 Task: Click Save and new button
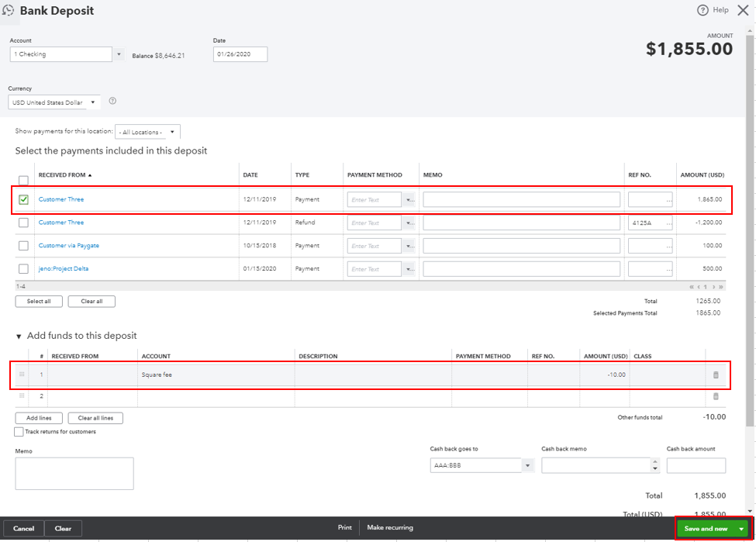tap(706, 529)
